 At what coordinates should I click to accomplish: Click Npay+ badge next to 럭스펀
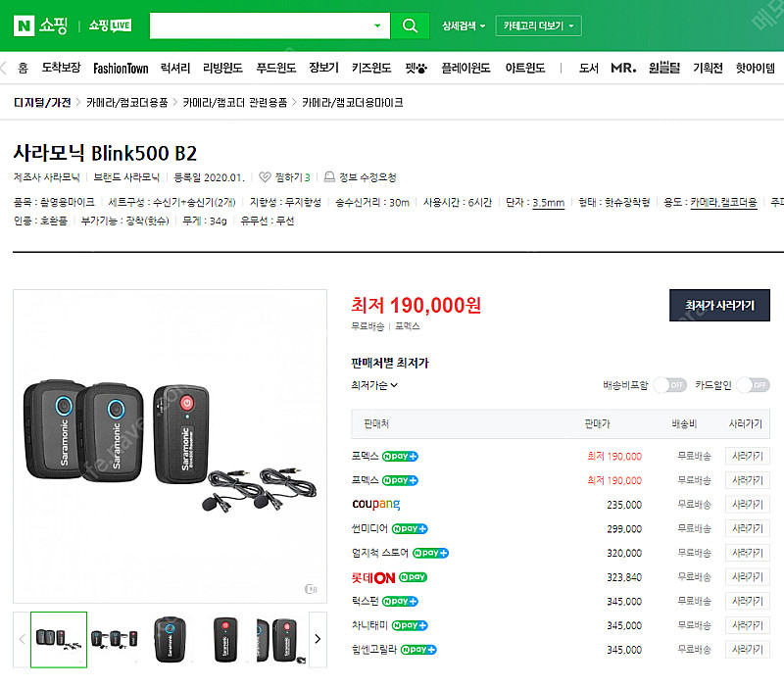(400, 601)
